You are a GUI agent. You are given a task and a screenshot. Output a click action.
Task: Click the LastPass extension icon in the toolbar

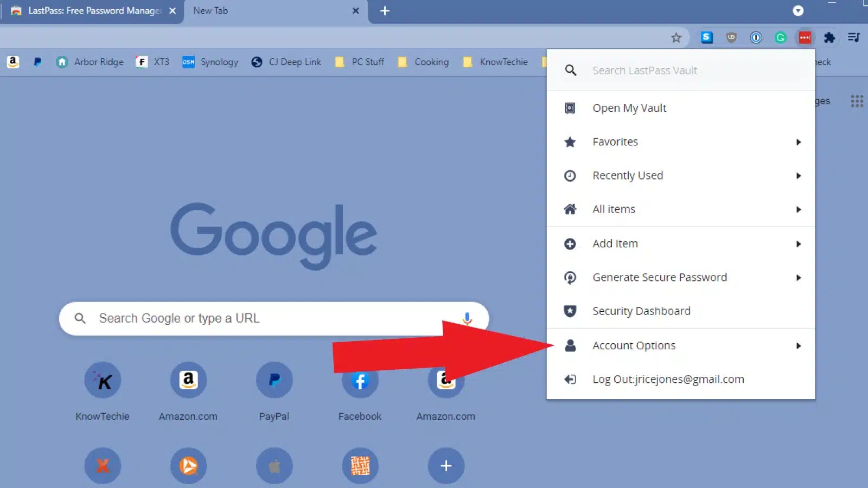pyautogui.click(x=805, y=37)
